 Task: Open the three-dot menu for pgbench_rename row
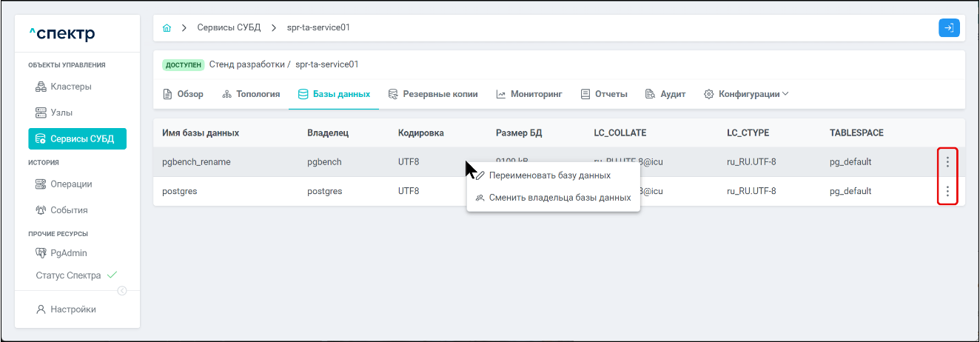click(x=947, y=162)
